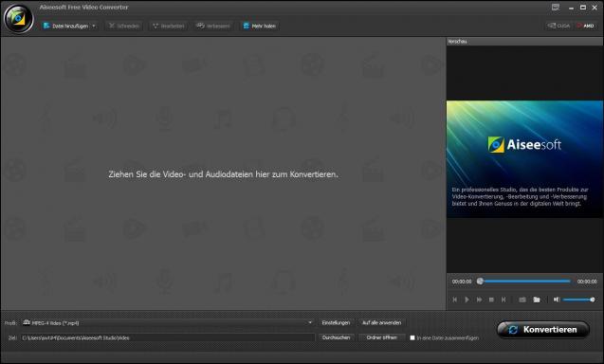Image resolution: width=604 pixels, height=364 pixels.
Task: Close the Aiseesoft window
Action: coord(595,8)
